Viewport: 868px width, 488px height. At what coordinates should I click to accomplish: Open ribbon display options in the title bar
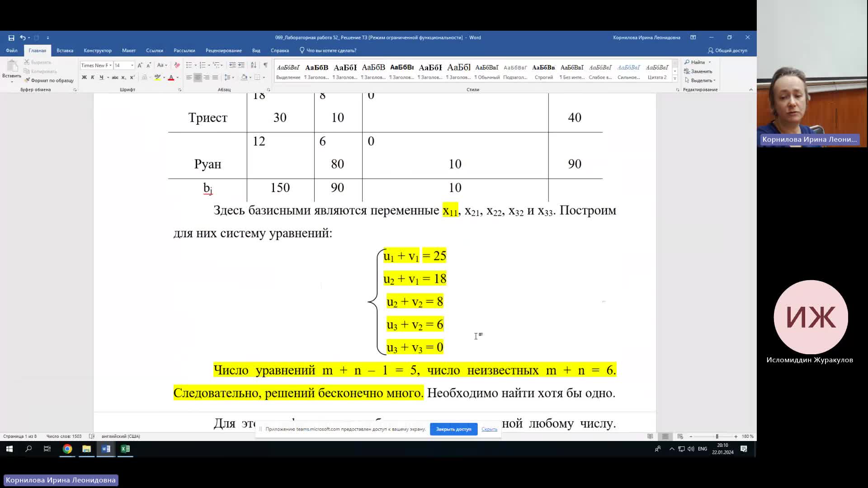(693, 38)
